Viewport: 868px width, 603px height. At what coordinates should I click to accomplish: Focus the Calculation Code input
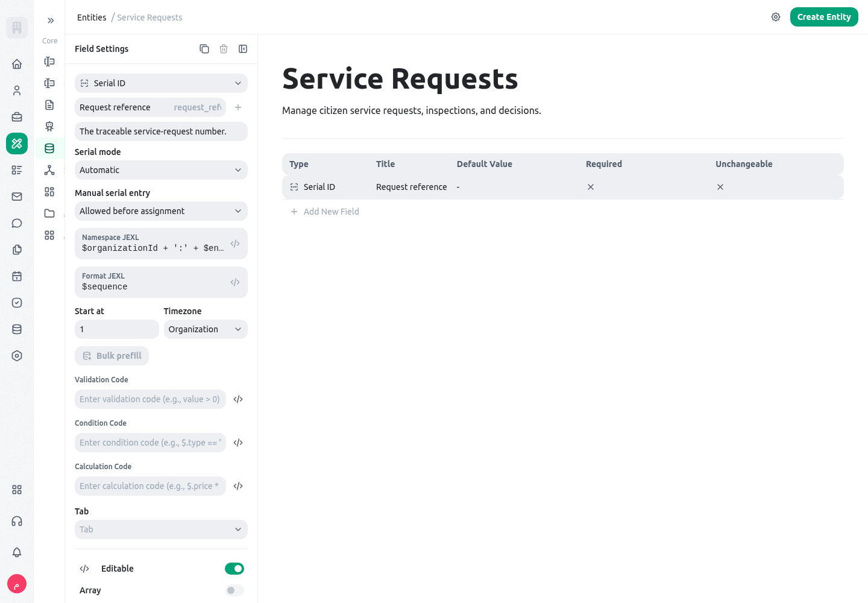pyautogui.click(x=150, y=486)
